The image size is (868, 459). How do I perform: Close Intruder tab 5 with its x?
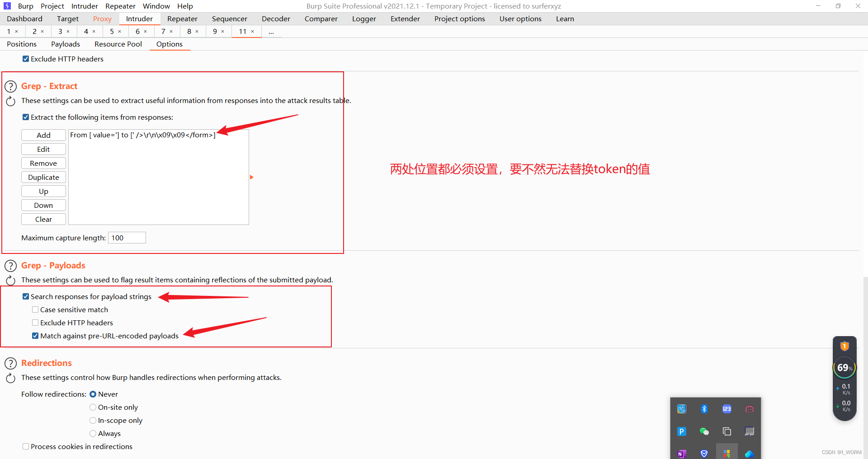(x=120, y=31)
